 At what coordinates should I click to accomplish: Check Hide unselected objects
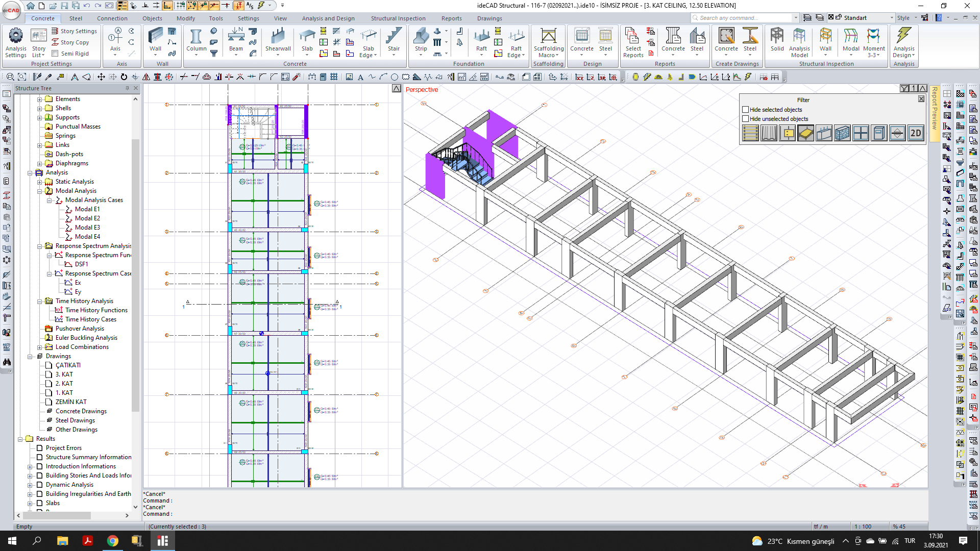click(745, 119)
